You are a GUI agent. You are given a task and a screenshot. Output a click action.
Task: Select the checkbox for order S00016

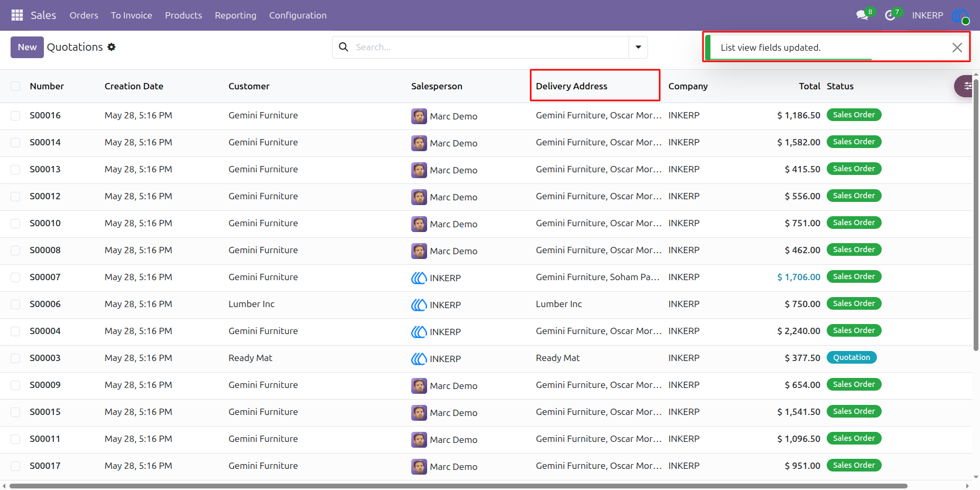15,116
